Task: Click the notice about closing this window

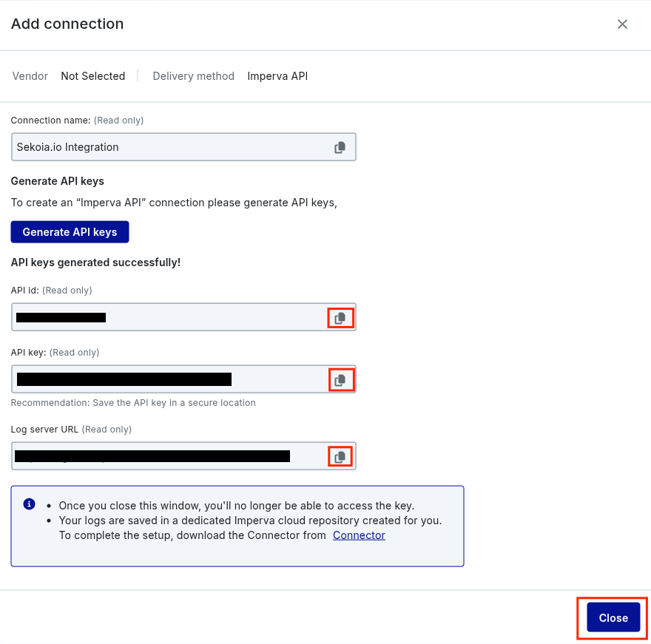Action: click(237, 506)
